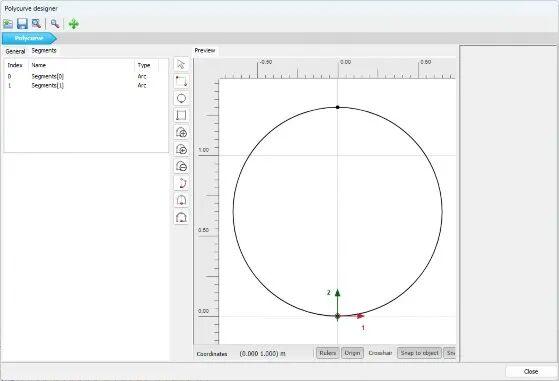Open the Segments tab
This screenshot has width=559, height=381.
[44, 51]
